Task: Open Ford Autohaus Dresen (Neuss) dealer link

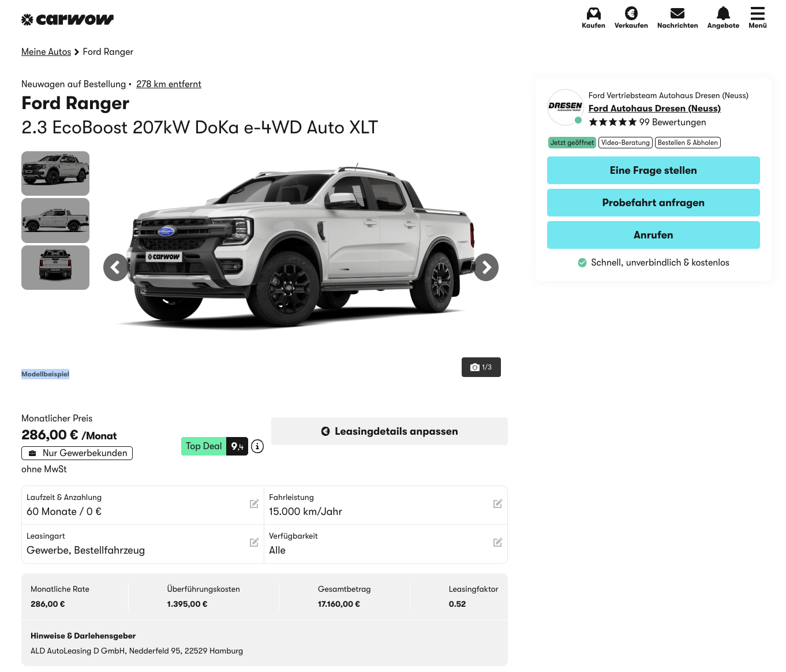Action: coord(654,109)
